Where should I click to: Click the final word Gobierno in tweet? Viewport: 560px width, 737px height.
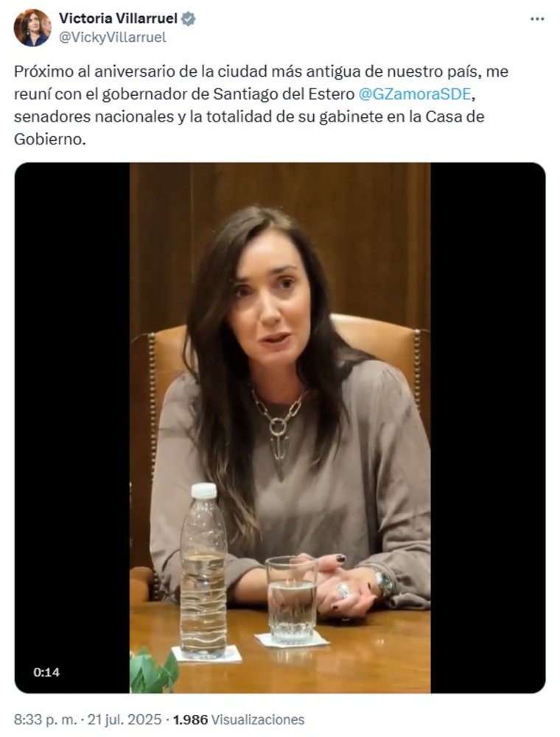50,139
